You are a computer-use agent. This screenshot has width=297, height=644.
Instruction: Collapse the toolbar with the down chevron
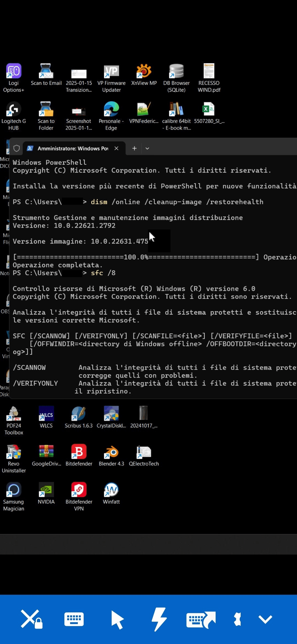coord(265,620)
